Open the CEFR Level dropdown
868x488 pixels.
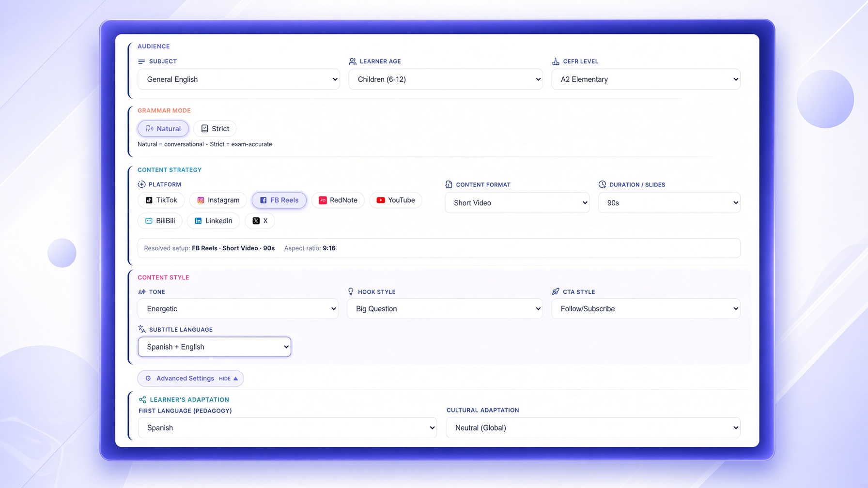[646, 79]
